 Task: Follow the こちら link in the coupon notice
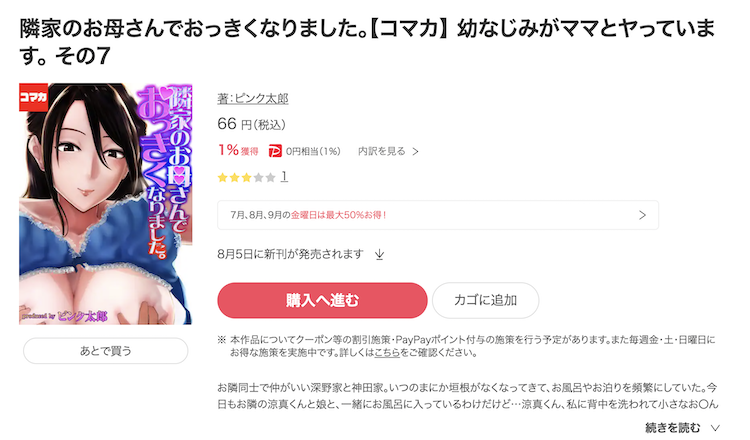387,353
